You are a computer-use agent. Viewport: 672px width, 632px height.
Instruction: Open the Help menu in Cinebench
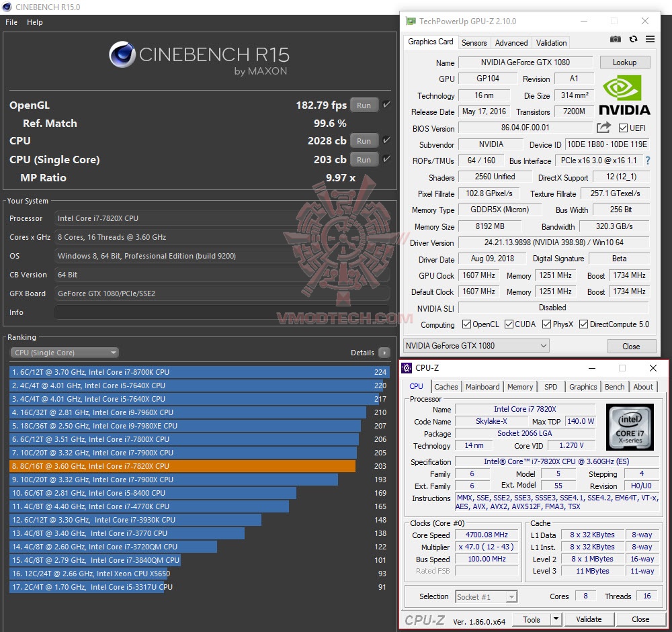pyautogui.click(x=35, y=22)
